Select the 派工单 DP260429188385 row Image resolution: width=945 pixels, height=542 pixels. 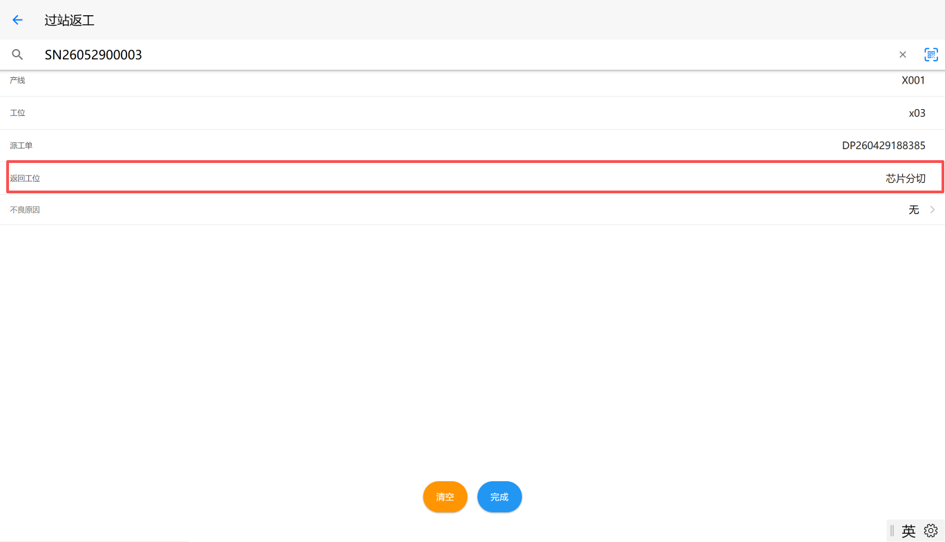[472, 145]
